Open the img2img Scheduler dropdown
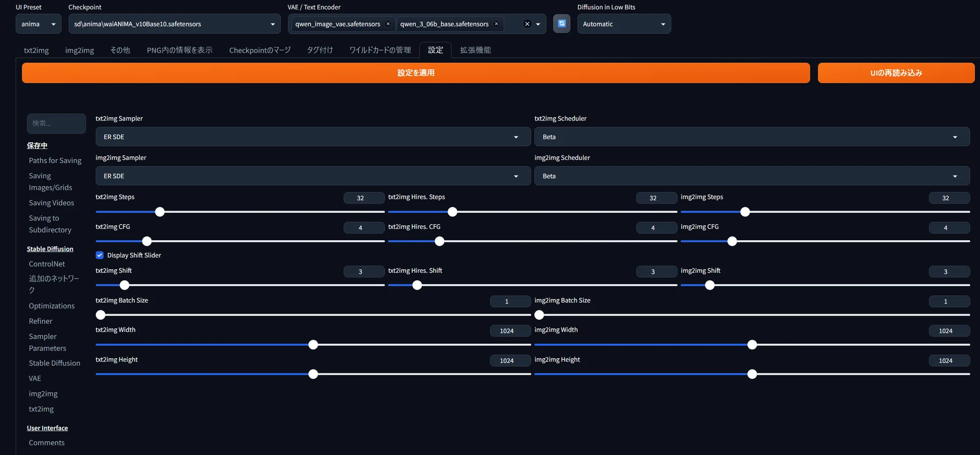The image size is (980, 455). point(752,176)
